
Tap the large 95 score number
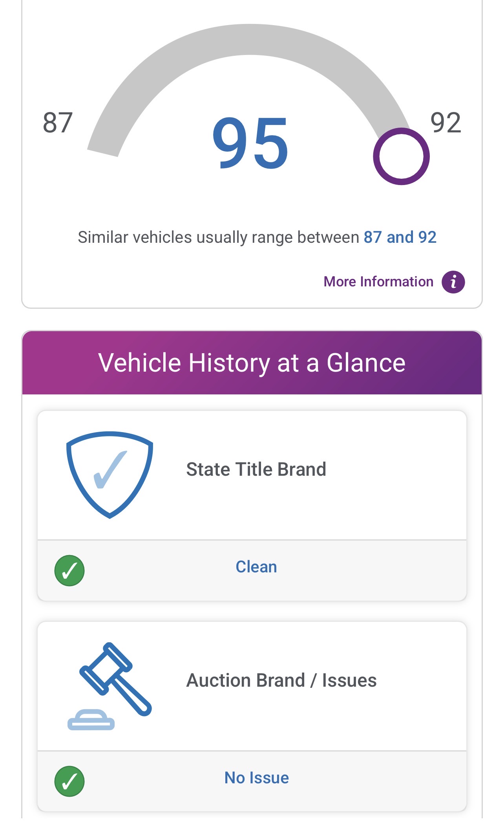[251, 143]
